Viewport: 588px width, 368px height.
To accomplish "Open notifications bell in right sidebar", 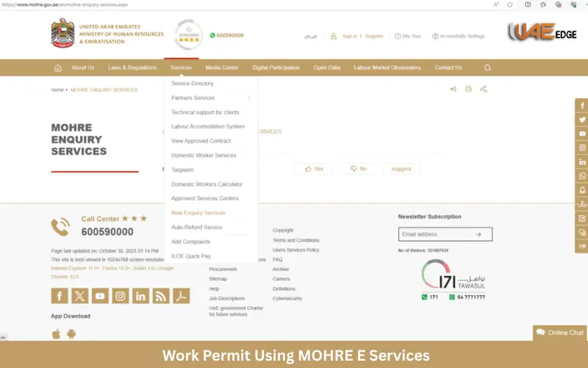I will point(582,191).
